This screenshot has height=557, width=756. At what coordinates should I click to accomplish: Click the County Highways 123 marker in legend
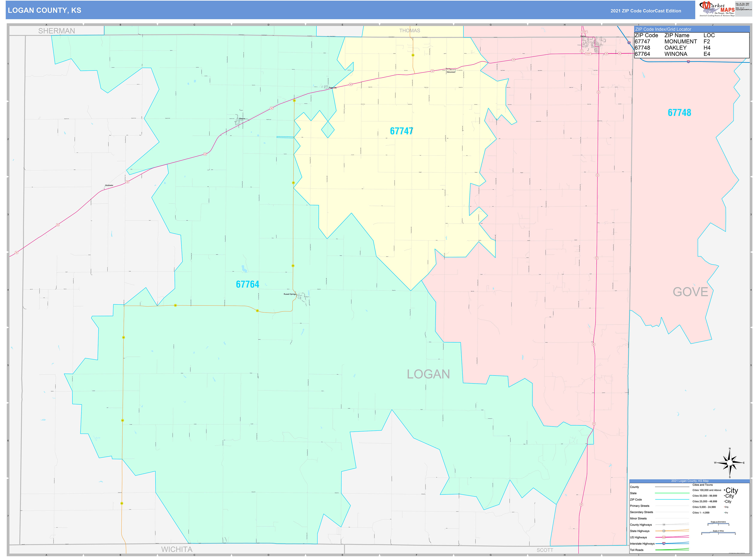(664, 525)
